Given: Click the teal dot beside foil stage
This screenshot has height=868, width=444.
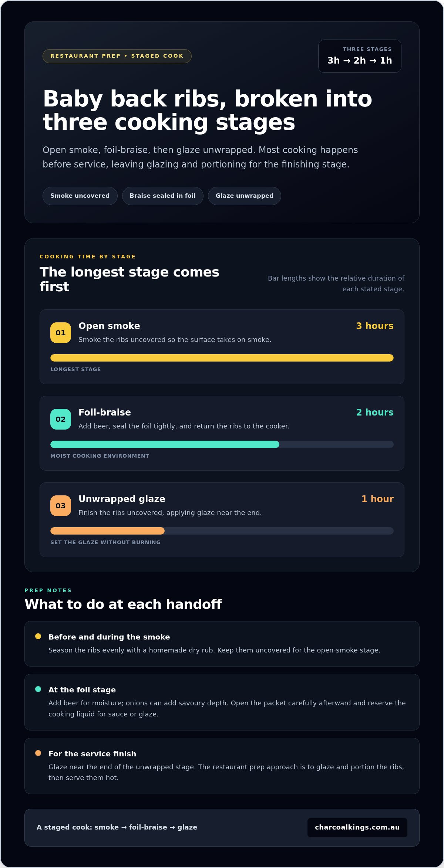Looking at the screenshot, I should (38, 689).
